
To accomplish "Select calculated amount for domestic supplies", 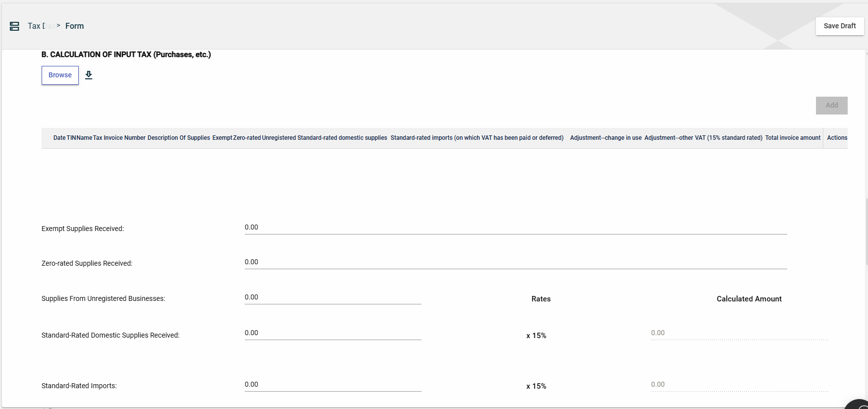I will 739,333.
